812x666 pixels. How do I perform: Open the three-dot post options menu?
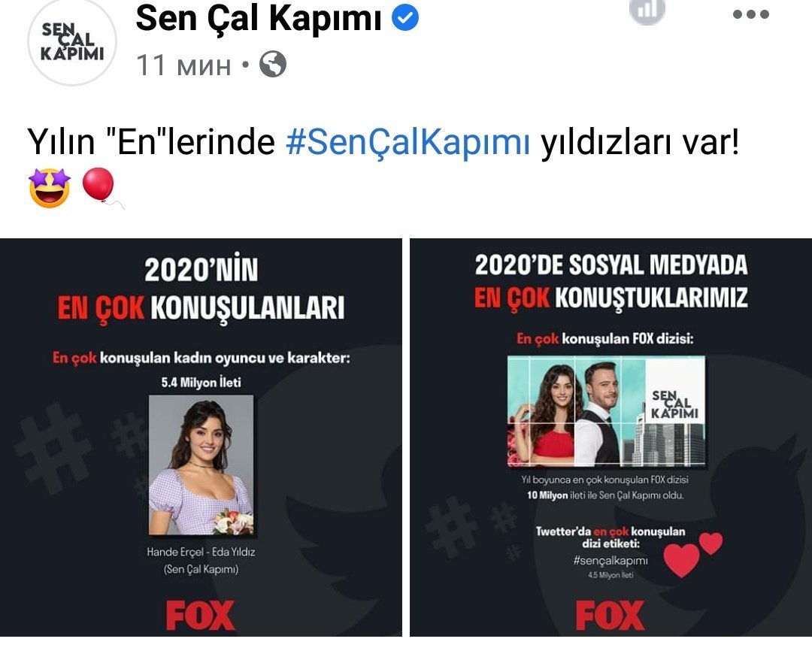pos(750,14)
